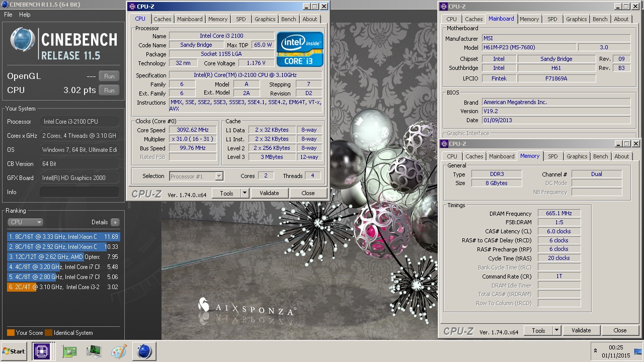Click Tools button in main CPU-Z
The image size is (644, 362).
click(226, 193)
